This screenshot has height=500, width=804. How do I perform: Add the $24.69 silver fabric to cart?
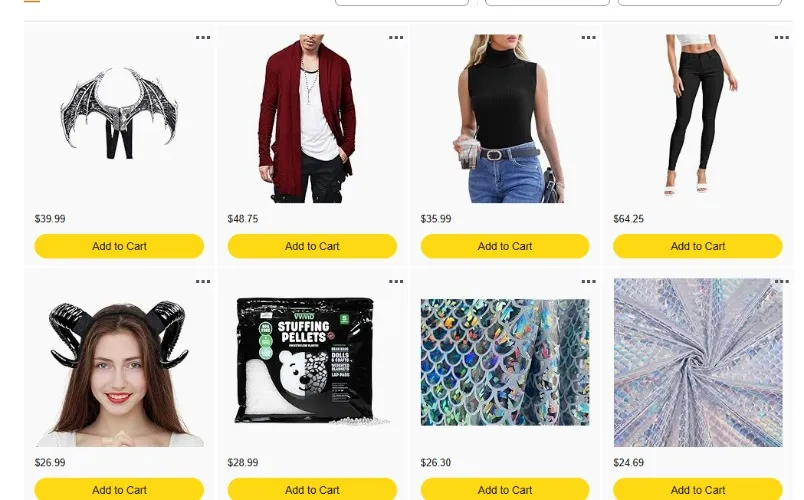click(x=697, y=489)
